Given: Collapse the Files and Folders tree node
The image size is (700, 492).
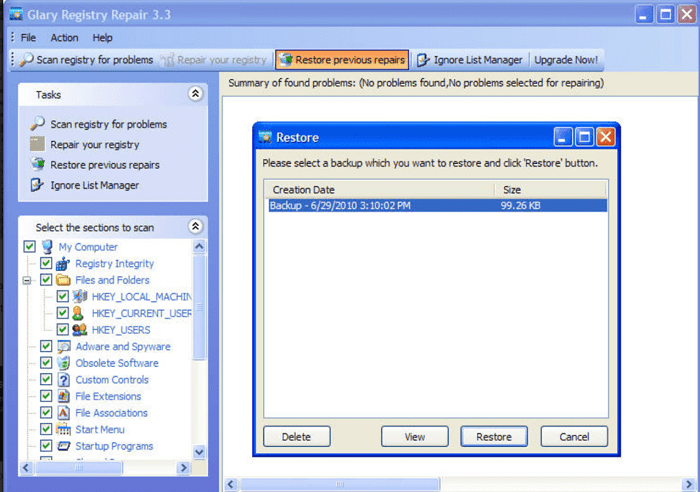Looking at the screenshot, I should (27, 280).
